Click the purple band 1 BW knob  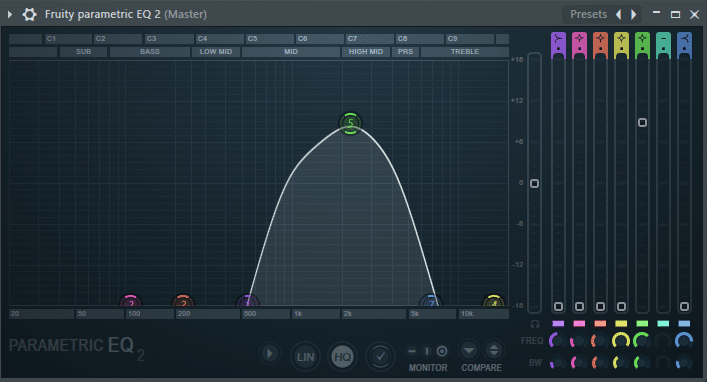tap(558, 363)
